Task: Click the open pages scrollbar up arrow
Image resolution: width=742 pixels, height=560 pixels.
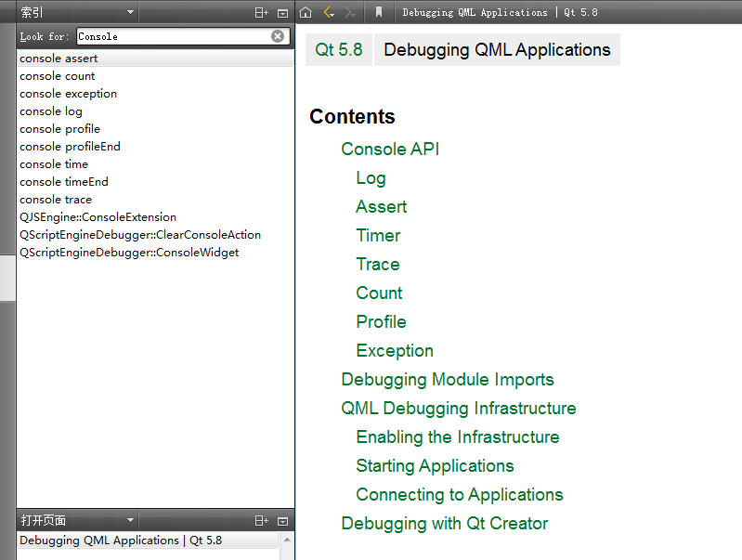Action: [x=287, y=540]
